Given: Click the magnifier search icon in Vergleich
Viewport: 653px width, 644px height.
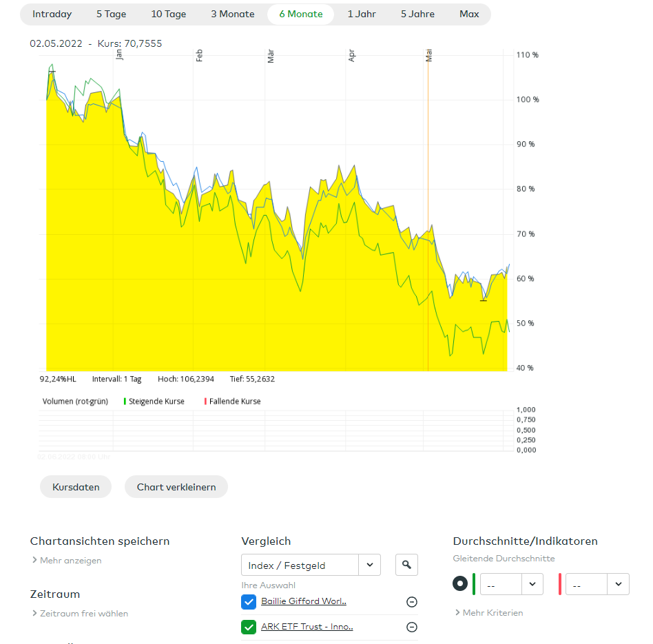Looking at the screenshot, I should pyautogui.click(x=406, y=565).
